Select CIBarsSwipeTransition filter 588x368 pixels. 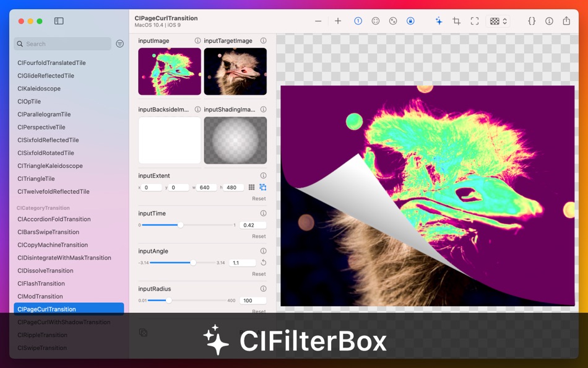click(48, 232)
